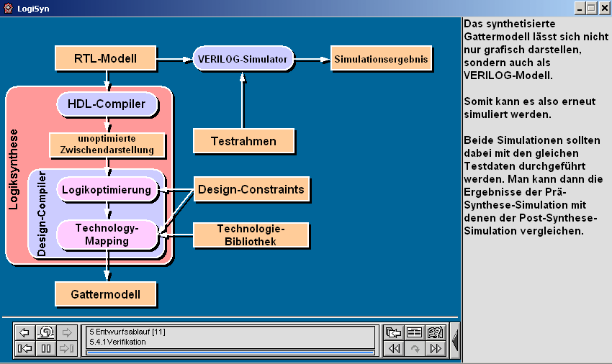Screen dimensions: 612x364
Task: Click the grayed-out right arrow button
Action: [67, 332]
